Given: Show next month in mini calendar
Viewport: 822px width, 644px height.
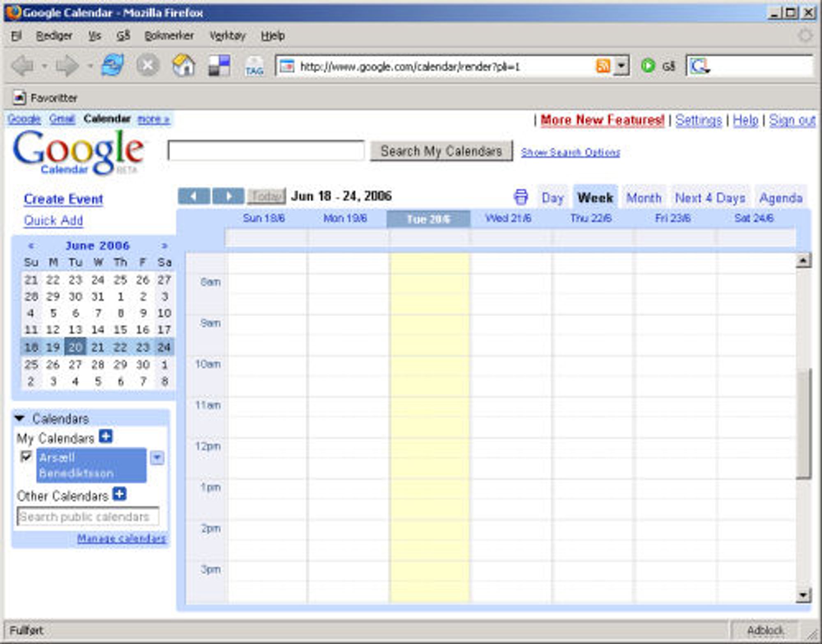Looking at the screenshot, I should click(164, 246).
